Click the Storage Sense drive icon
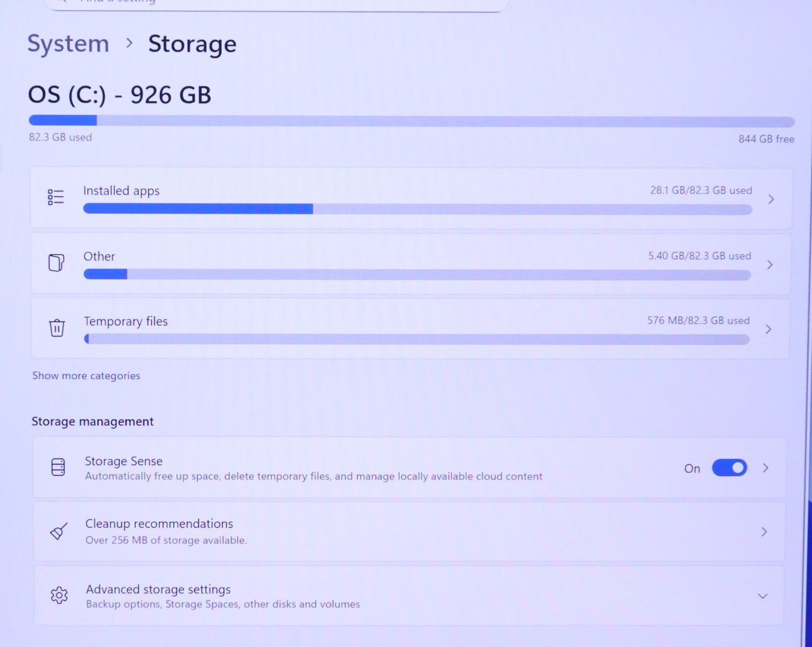Screen dimensions: 812x647 pyautogui.click(x=58, y=467)
